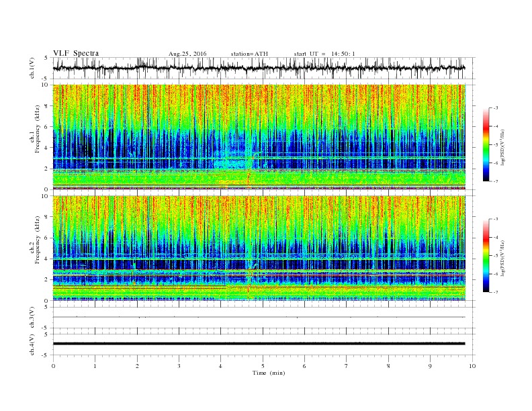This screenshot has height=411, width=532.
Task: Click the "Time (min)" x-axis label
Action: [269, 373]
